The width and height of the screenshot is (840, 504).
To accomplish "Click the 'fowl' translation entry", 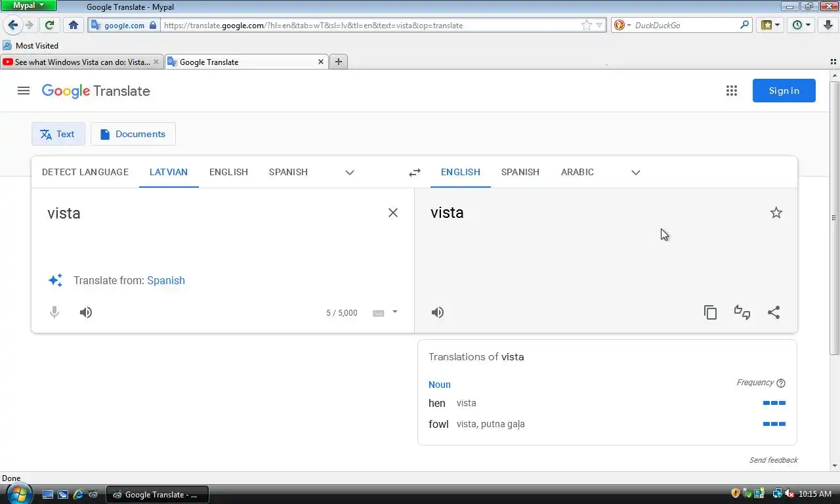I will point(438,424).
